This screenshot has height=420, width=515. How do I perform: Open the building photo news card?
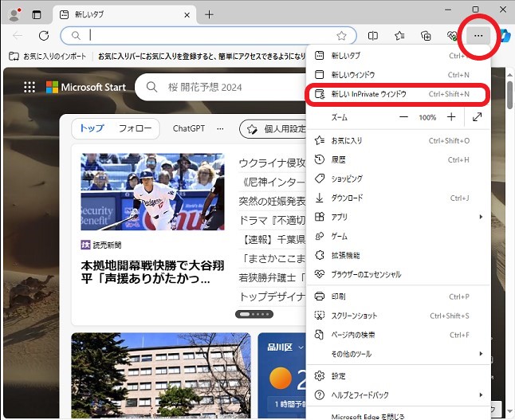[161, 375]
